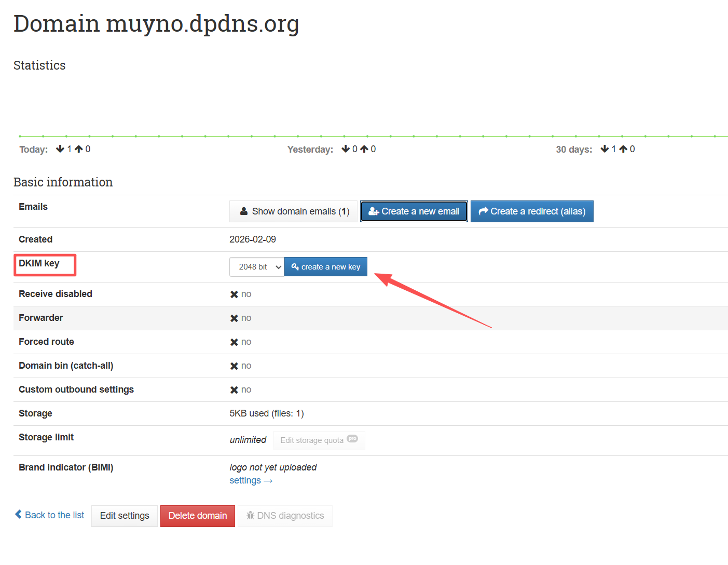
Task: Click the add-user icon in Create new email
Action: click(374, 211)
